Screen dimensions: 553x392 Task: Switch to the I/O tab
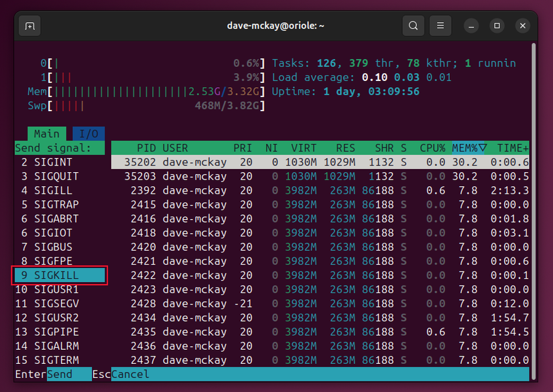(x=88, y=133)
